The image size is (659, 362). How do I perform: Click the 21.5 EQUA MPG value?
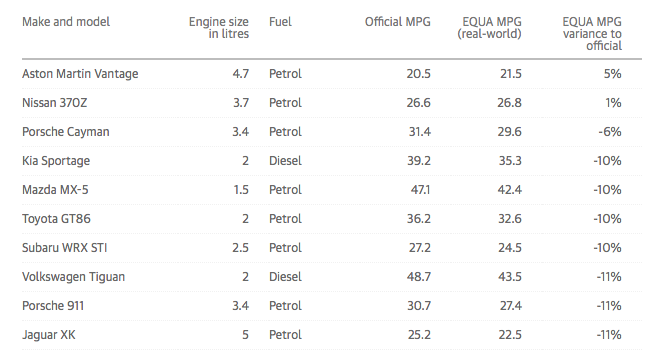(x=511, y=74)
